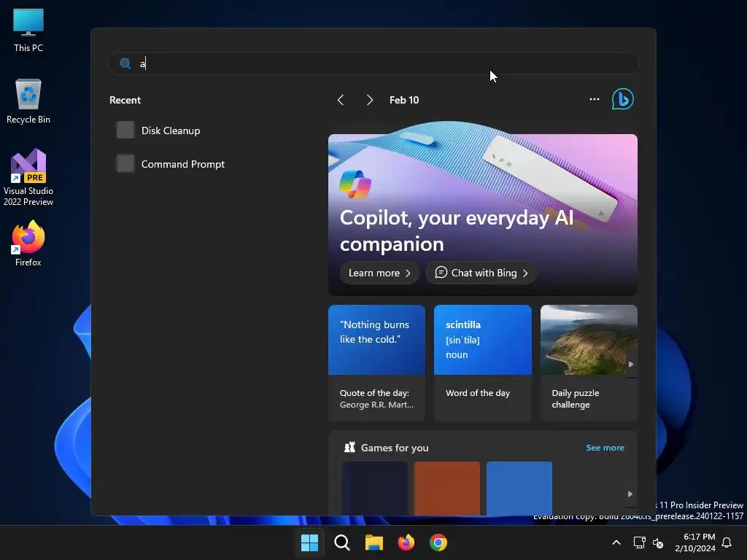The height and width of the screenshot is (560, 747).
Task: Select the orange-brown game thumbnail
Action: (447, 488)
